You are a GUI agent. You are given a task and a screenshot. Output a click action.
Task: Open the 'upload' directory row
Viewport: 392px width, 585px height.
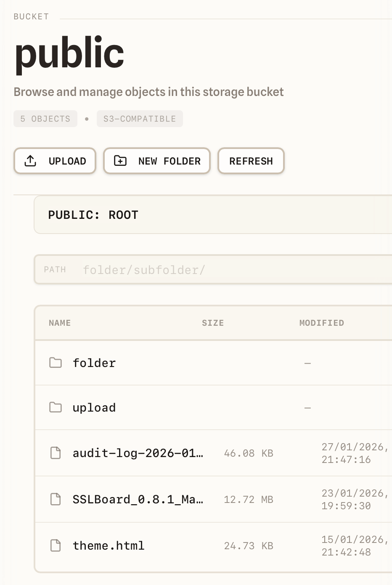pos(94,407)
